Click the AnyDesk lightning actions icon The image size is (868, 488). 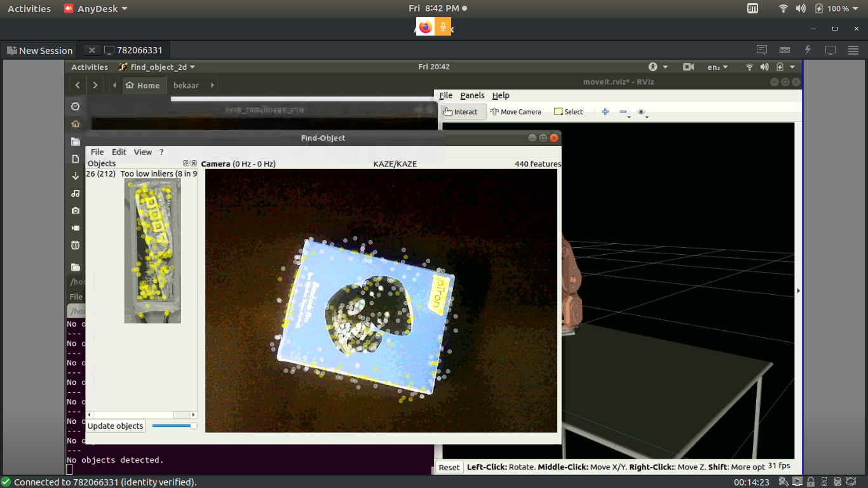(x=808, y=50)
